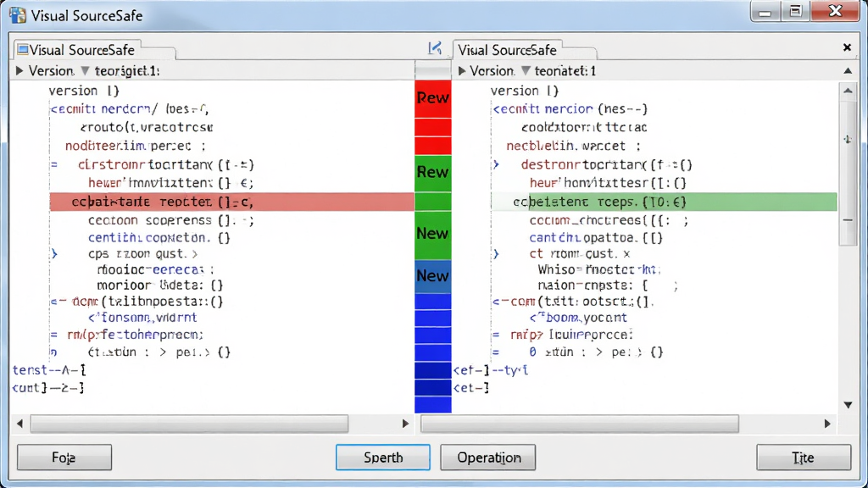Click the top red Rew block in diff bar

(433, 98)
